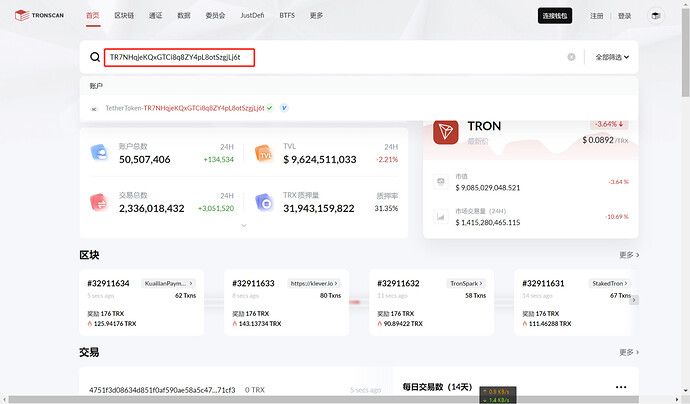Viewport: 690px width, 404px height.
Task: Click the -3.64% price change badge
Action: pyautogui.click(x=609, y=124)
